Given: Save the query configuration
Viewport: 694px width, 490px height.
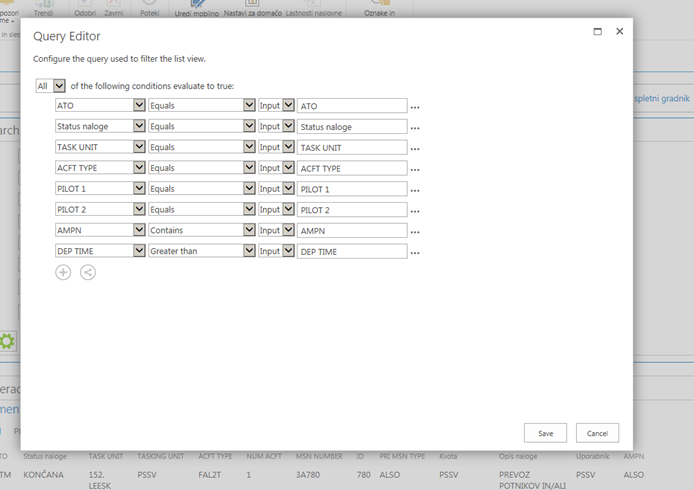Looking at the screenshot, I should pos(545,433).
